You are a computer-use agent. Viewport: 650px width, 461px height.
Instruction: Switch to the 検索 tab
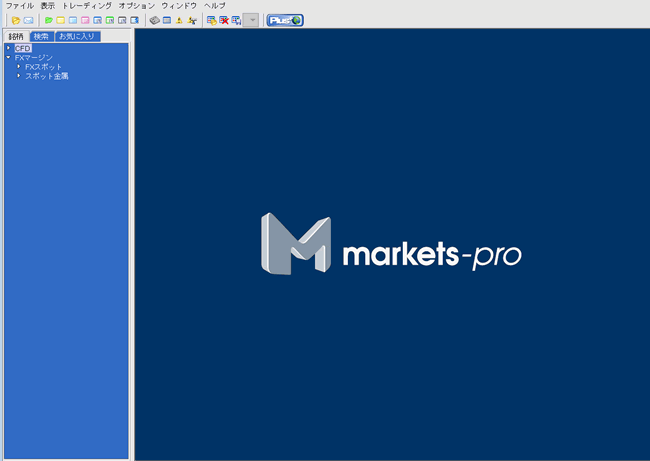coord(41,36)
